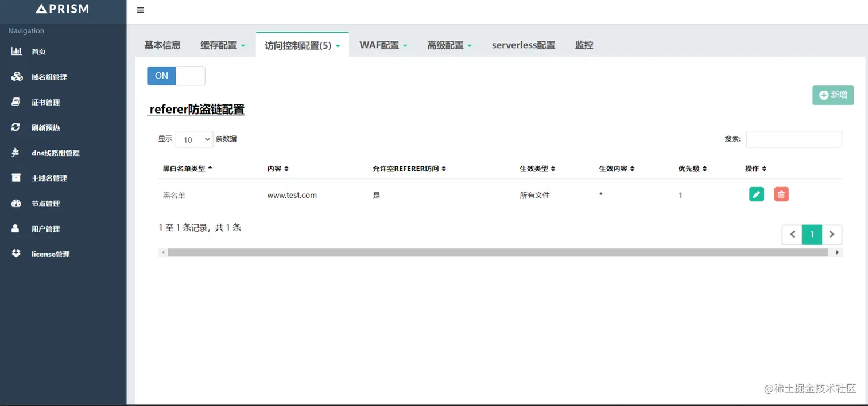
Task: Sort by 内容 column header
Action: [x=277, y=169]
